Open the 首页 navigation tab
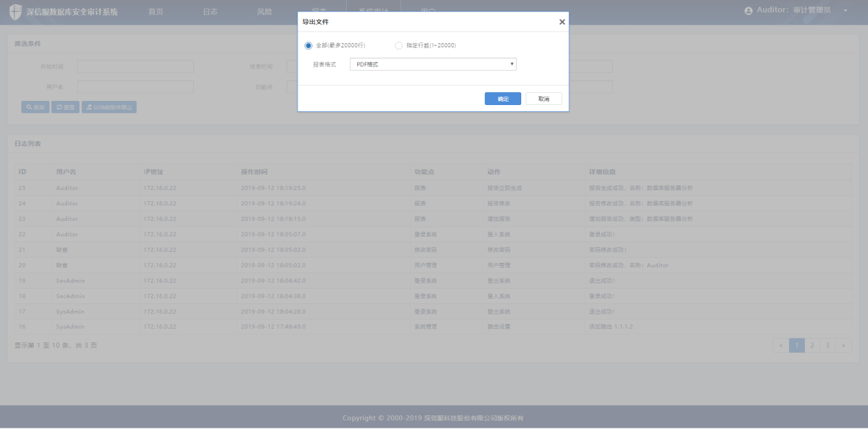The image size is (868, 429). (156, 12)
